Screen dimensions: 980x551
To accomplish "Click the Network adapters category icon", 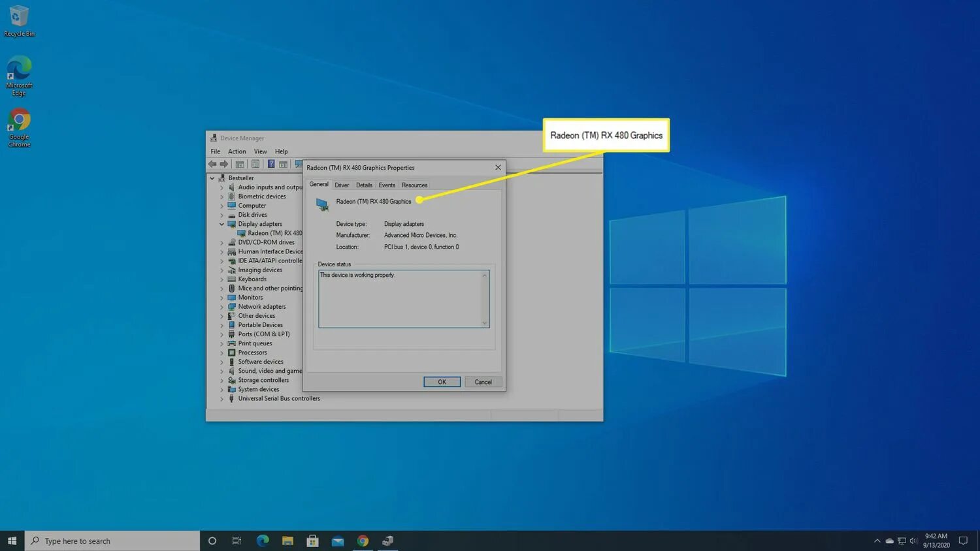I will point(231,307).
